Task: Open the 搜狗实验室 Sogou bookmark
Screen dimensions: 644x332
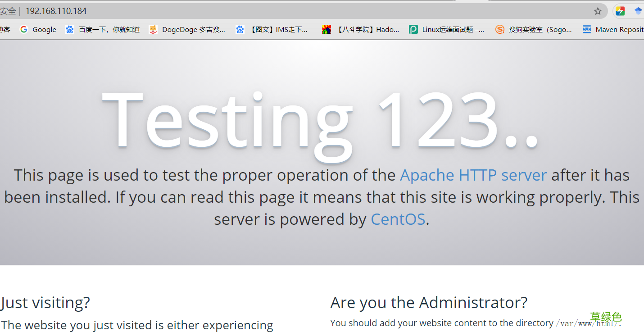Action: (534, 29)
